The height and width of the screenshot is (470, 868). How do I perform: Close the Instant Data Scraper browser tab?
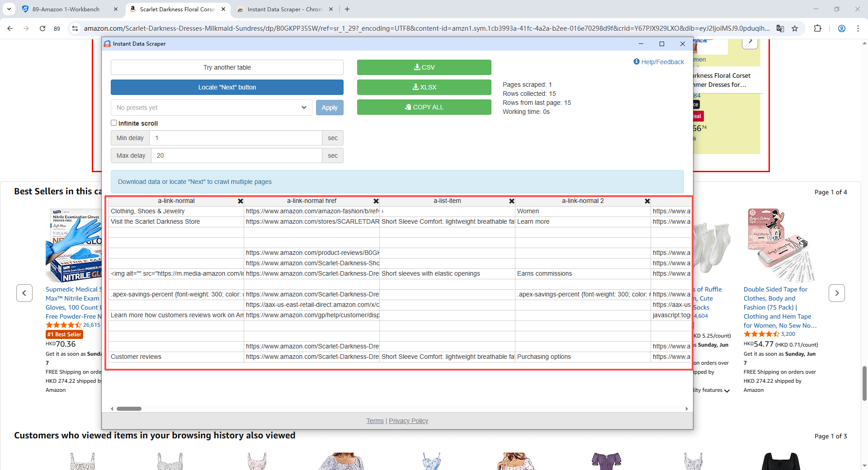tap(331, 9)
